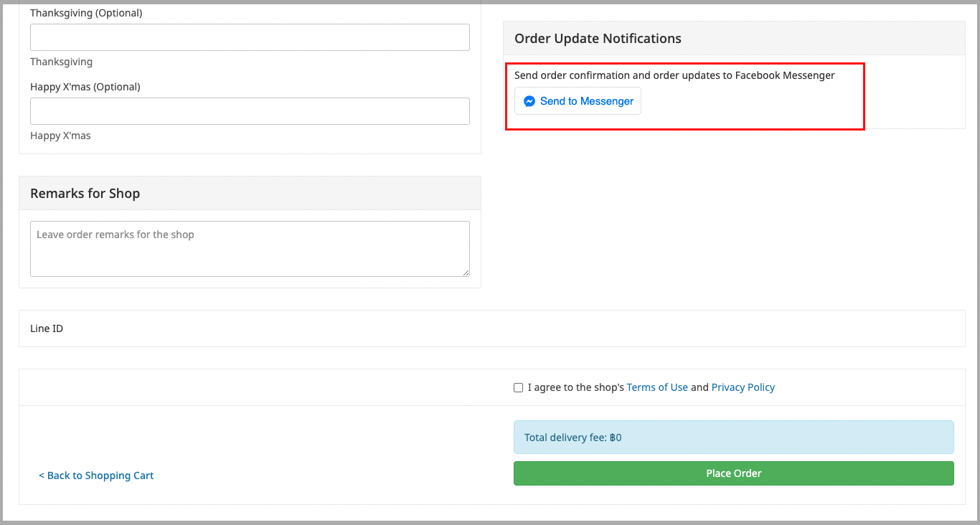Click the Send to Messenger button
This screenshot has height=525, width=980.
click(578, 101)
